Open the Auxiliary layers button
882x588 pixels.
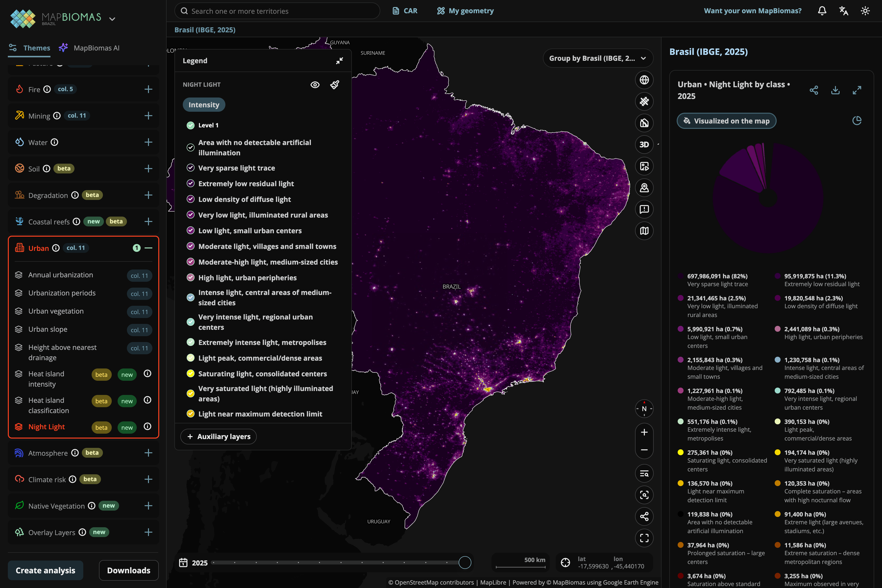[x=219, y=437]
